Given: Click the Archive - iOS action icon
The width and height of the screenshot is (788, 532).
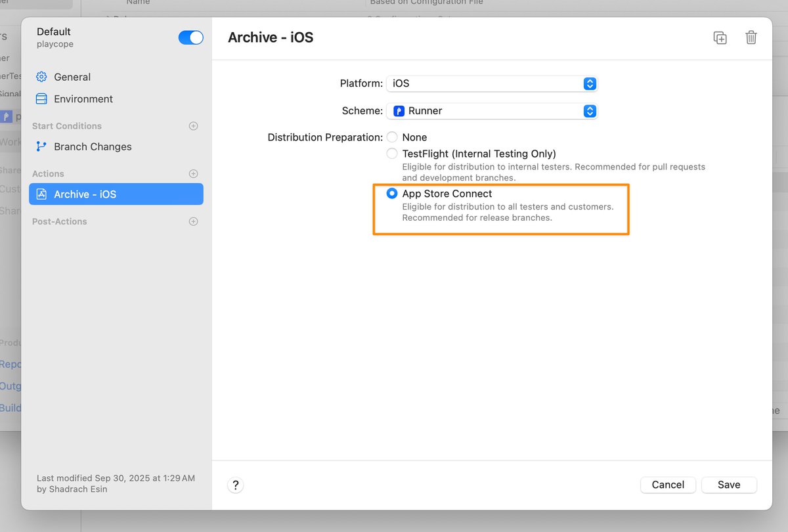Looking at the screenshot, I should pyautogui.click(x=41, y=194).
